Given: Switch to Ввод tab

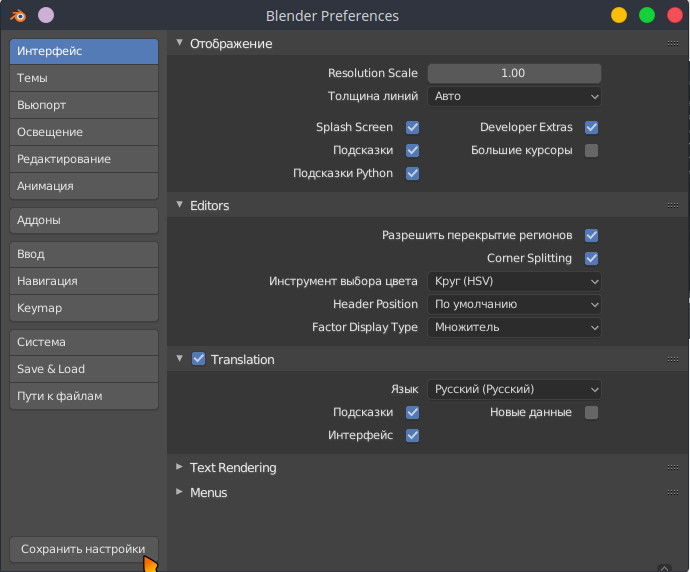Looking at the screenshot, I should click(x=84, y=254).
